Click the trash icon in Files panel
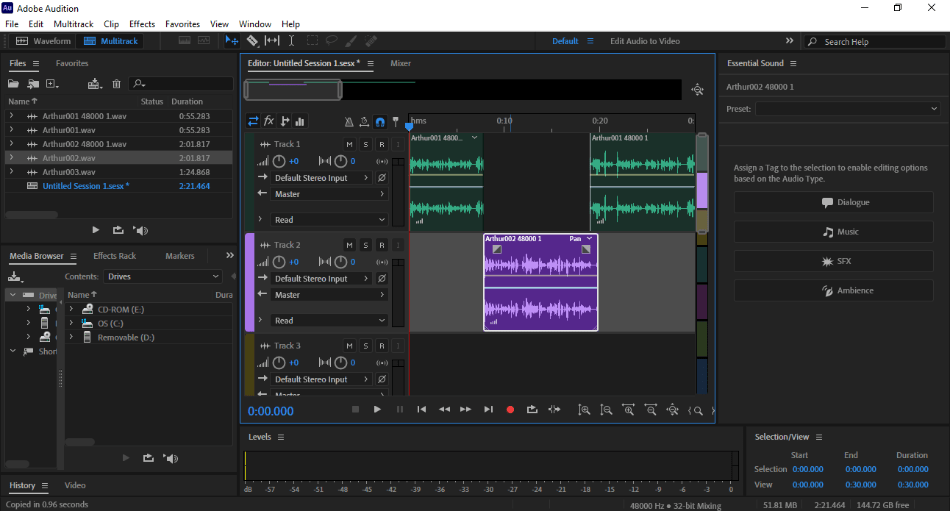The height and width of the screenshot is (511, 950). [x=116, y=84]
